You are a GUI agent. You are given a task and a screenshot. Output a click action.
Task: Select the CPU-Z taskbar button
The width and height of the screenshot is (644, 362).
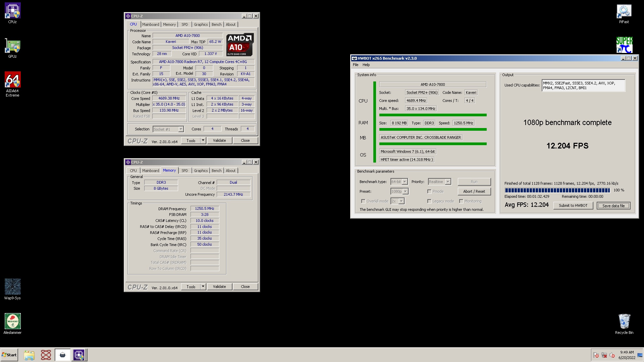(79, 355)
